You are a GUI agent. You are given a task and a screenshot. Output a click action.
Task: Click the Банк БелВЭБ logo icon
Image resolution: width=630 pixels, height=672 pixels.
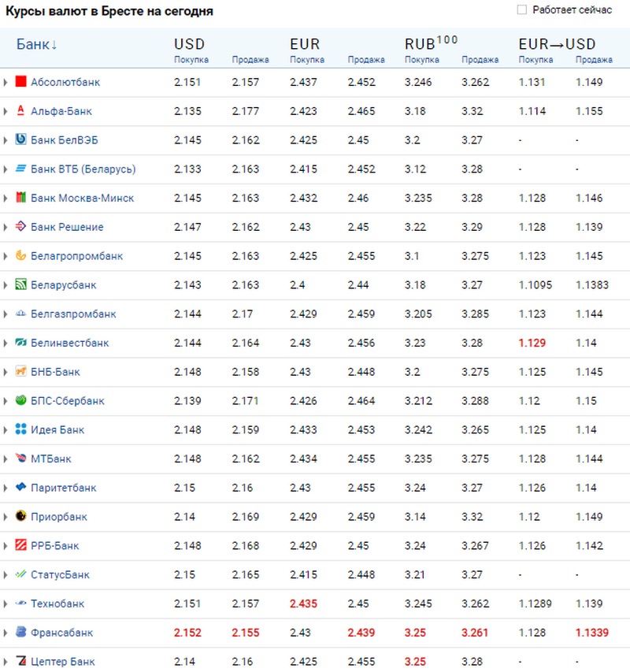(21, 140)
